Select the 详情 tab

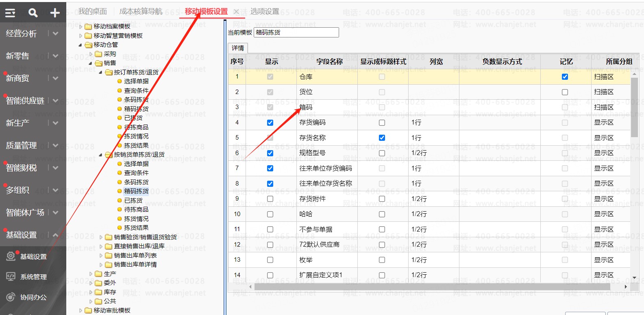click(x=238, y=48)
